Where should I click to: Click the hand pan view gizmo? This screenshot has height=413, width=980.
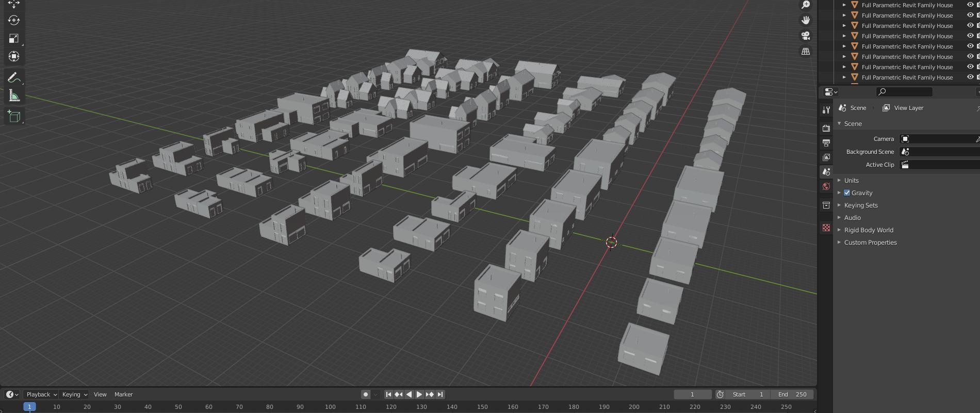pos(805,20)
